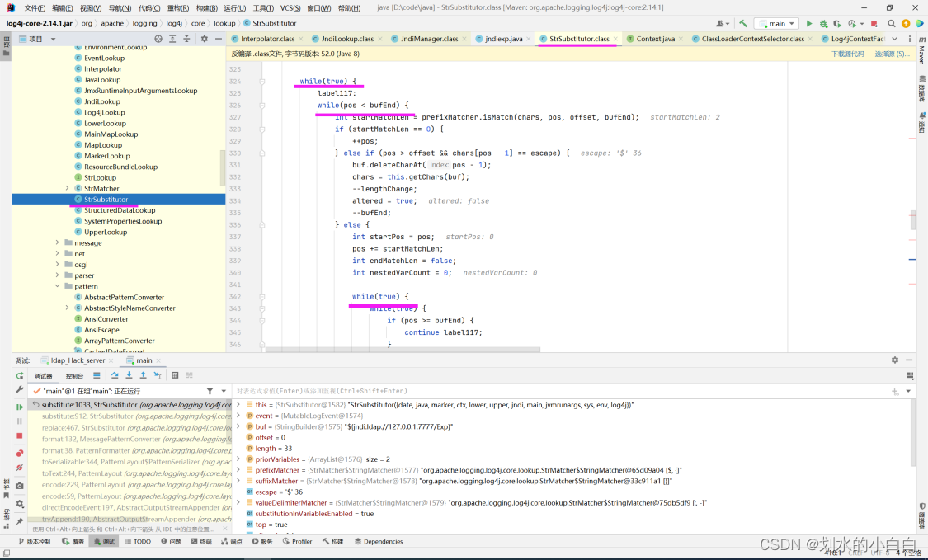
Task: Take thread dump camera icon
Action: pyautogui.click(x=20, y=486)
